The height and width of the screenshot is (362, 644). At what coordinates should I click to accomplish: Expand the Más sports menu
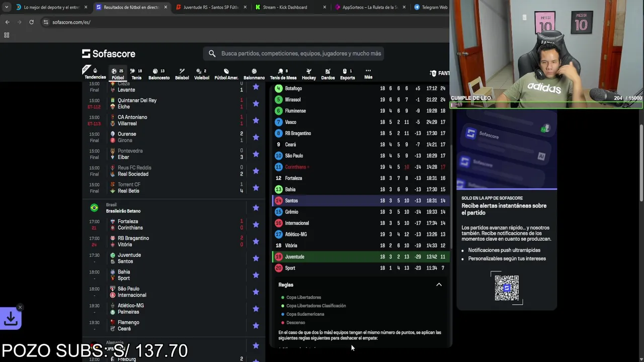(x=368, y=74)
